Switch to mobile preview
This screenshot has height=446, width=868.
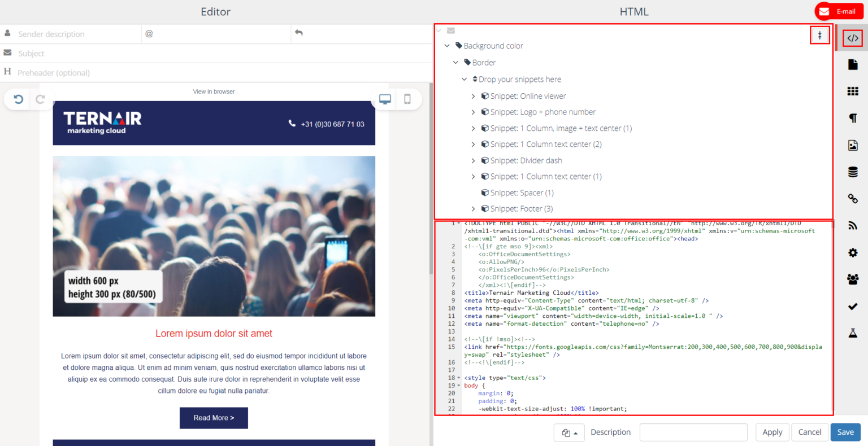point(407,99)
